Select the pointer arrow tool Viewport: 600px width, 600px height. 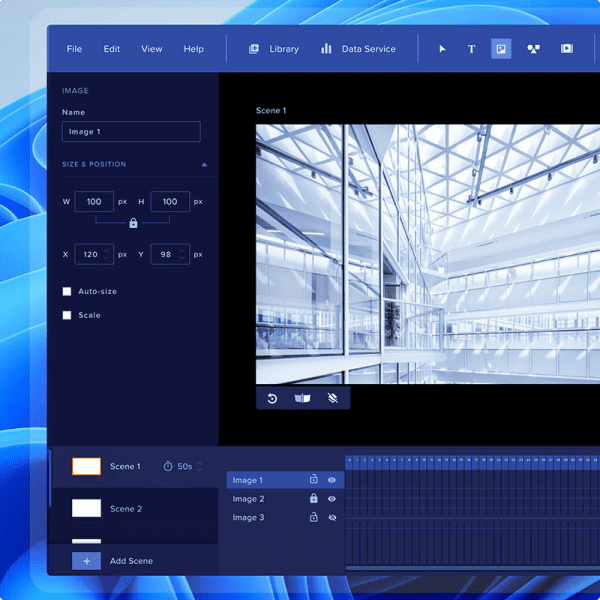[x=443, y=49]
